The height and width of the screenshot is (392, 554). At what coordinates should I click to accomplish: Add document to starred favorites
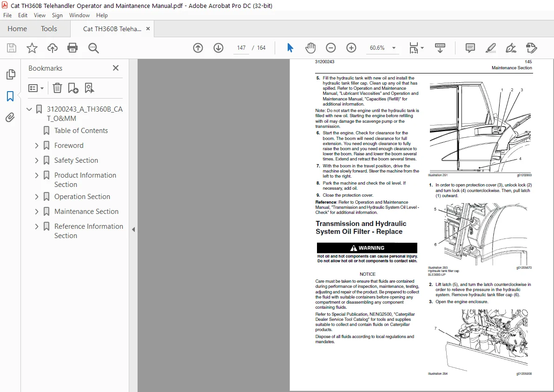tap(32, 48)
